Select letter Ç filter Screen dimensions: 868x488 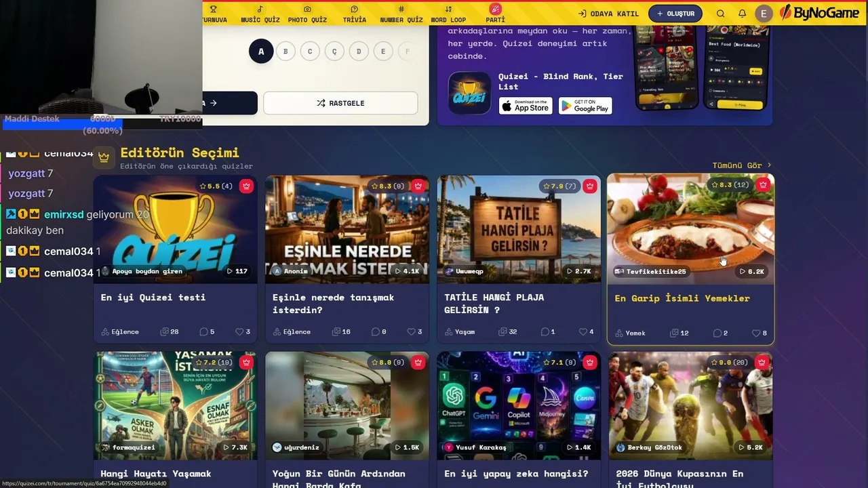coord(334,52)
